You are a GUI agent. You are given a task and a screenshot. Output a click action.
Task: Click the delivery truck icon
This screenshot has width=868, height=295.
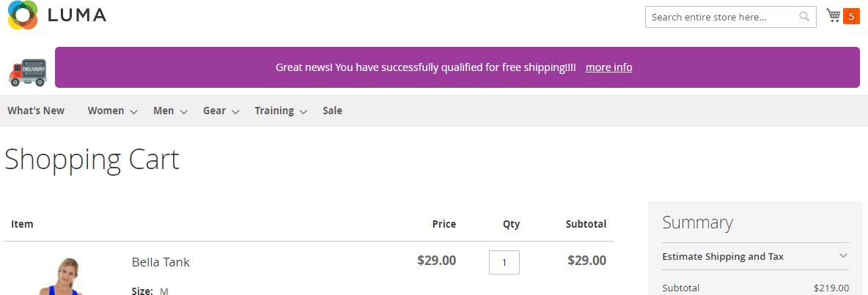pos(28,72)
